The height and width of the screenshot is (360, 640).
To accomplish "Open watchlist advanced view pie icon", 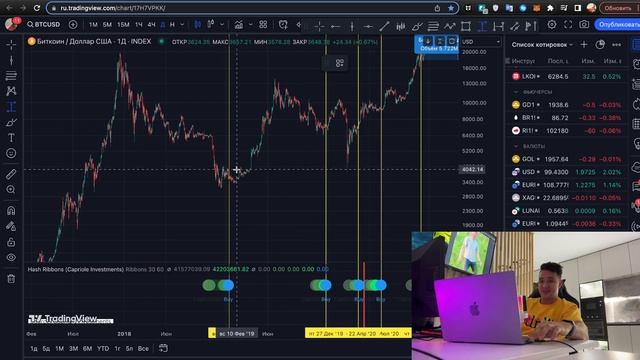I will pos(600,44).
